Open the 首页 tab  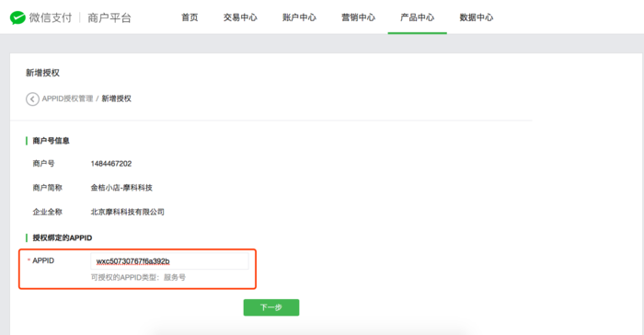pos(190,17)
